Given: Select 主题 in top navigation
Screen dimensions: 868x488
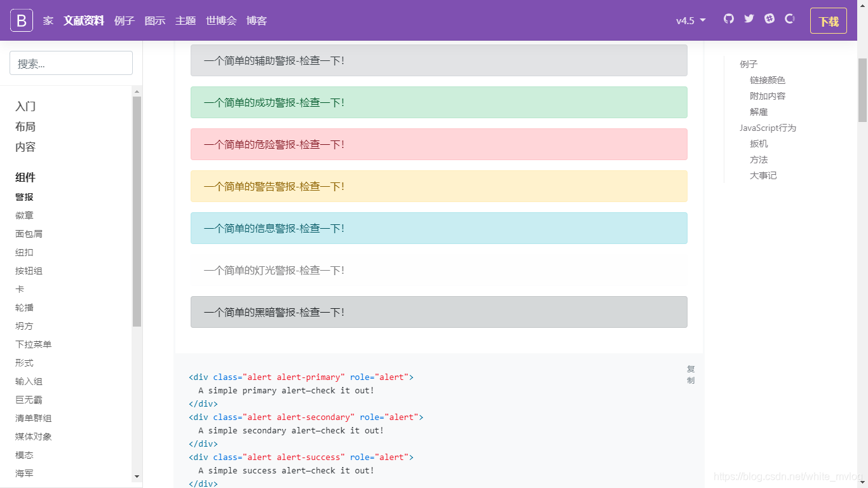Looking at the screenshot, I should point(186,20).
